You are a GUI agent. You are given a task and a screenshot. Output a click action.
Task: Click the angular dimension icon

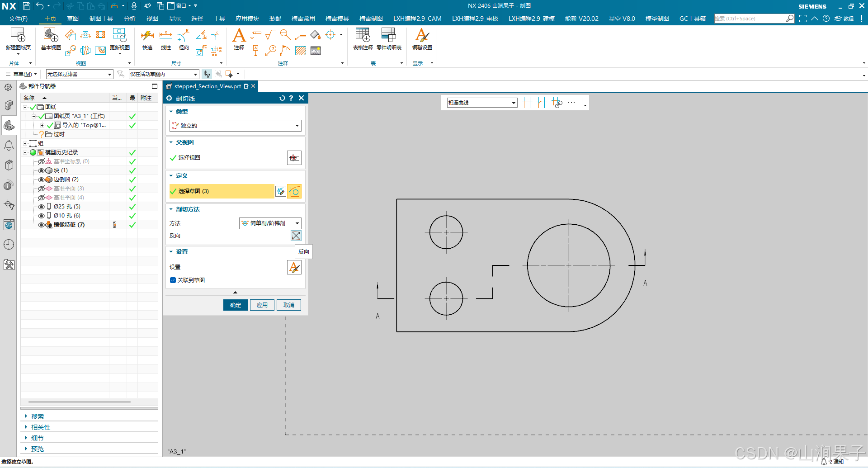tap(201, 35)
